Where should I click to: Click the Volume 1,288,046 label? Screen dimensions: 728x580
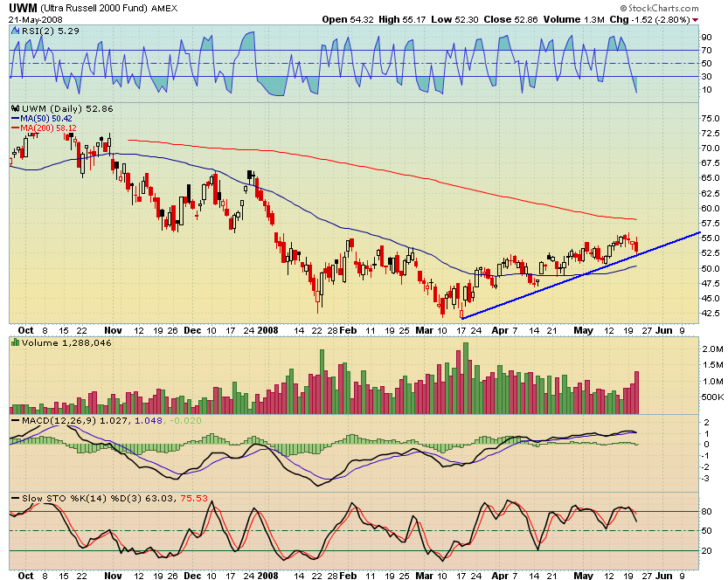[x=66, y=343]
